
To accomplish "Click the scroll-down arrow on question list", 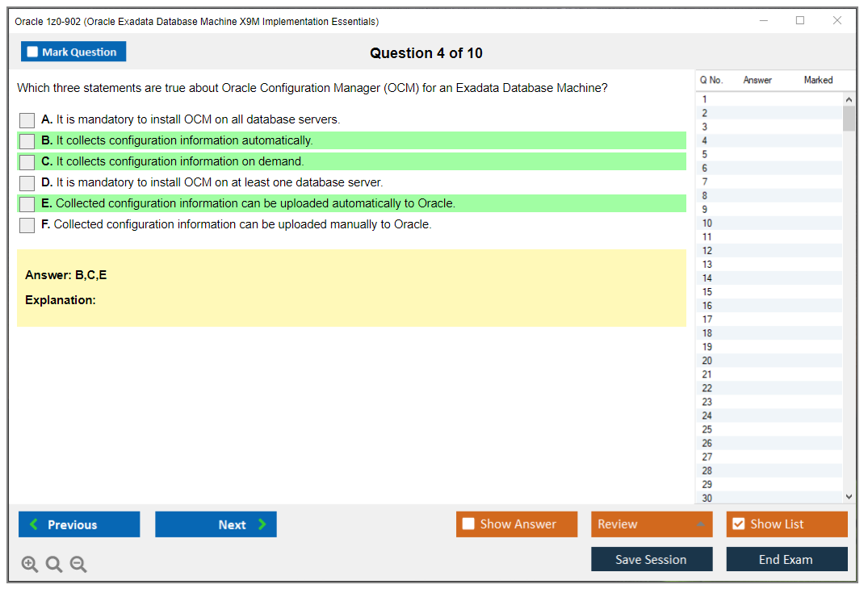I will (849, 496).
